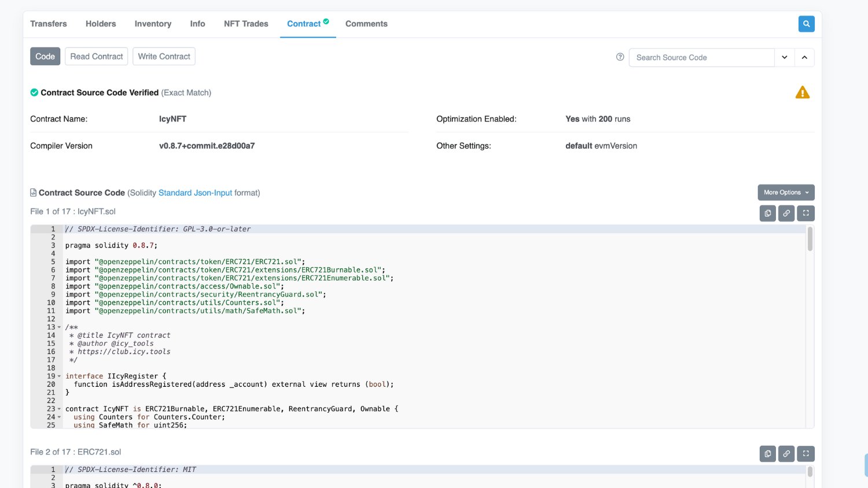Fold the code at line 24
Image resolution: width=868 pixels, height=488 pixels.
(x=59, y=417)
